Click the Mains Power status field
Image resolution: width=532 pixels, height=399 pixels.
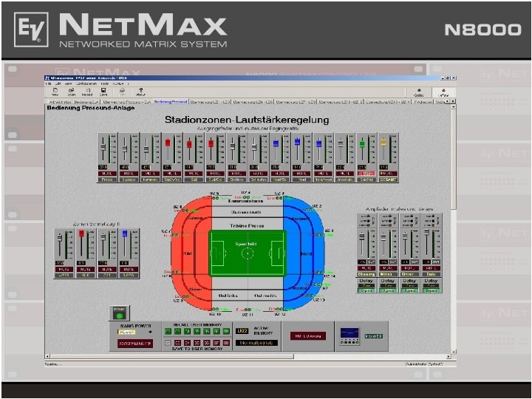point(126,332)
